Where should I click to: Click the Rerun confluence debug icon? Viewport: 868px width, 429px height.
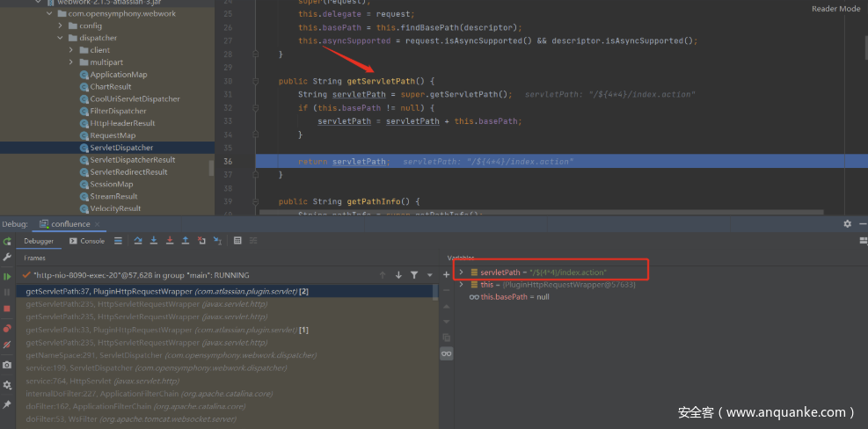click(7, 241)
